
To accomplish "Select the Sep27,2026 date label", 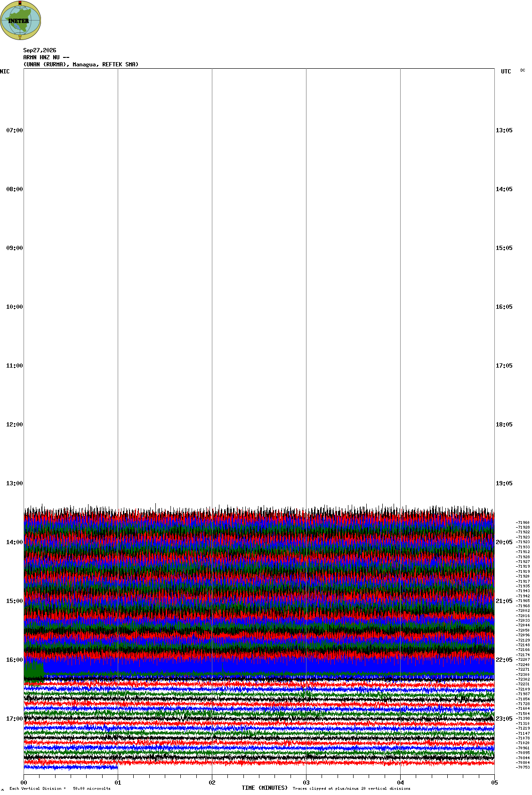I will click(x=40, y=50).
